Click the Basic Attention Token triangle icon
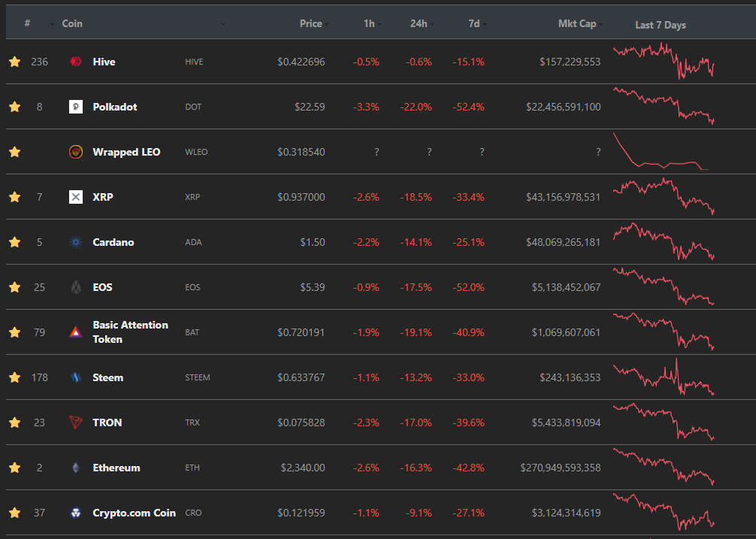 76,332
